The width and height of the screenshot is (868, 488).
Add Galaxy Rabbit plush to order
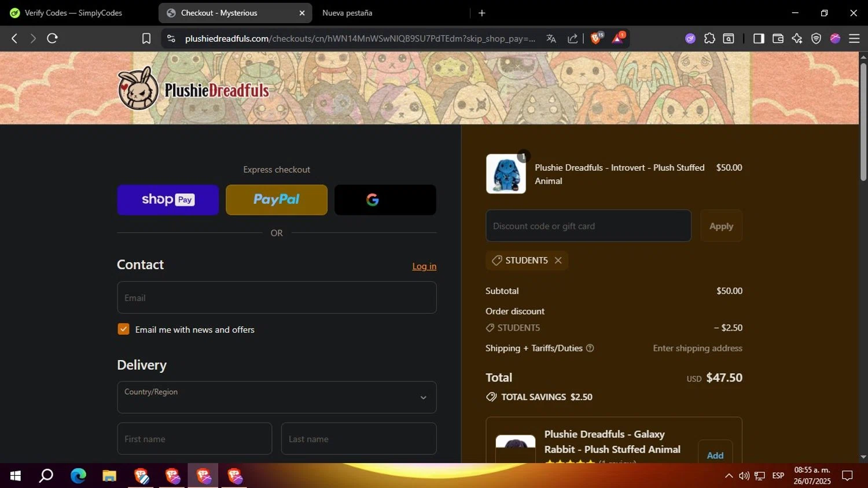715,455
